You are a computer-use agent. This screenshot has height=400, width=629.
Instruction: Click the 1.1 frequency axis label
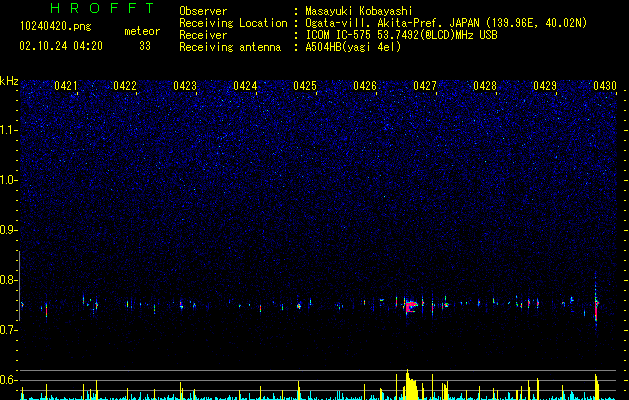click(8, 130)
